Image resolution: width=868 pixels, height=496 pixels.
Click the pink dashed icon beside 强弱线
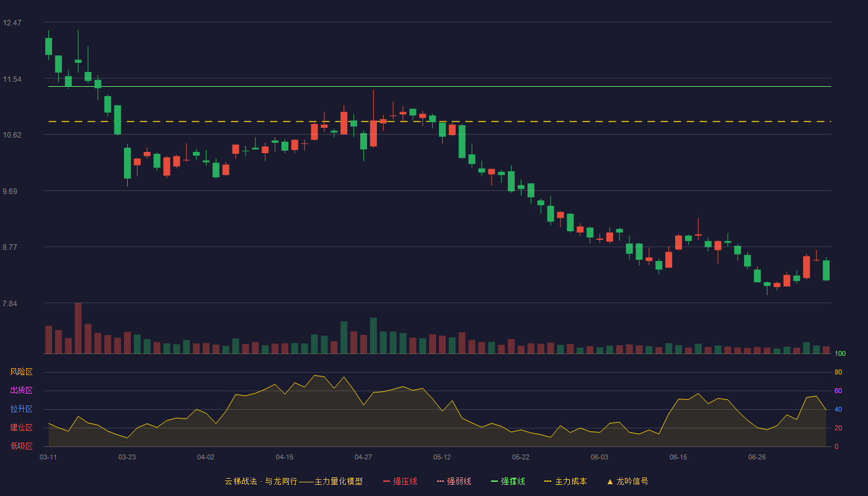tap(440, 481)
